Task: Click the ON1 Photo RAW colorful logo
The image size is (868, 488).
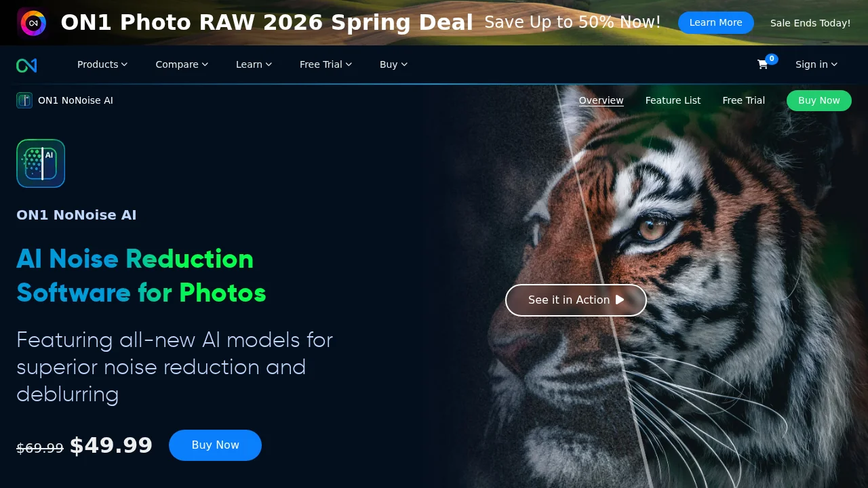Action: click(33, 23)
